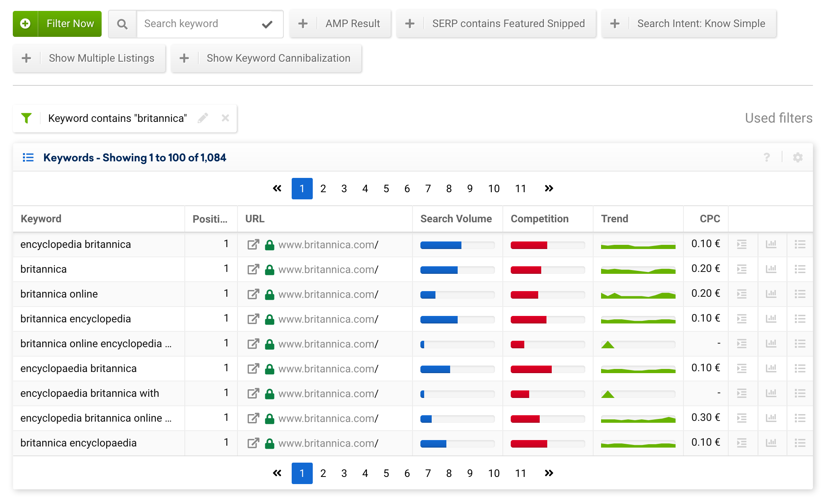This screenshot has width=828, height=504.
Task: Add Search Intent: Know Simple filter
Action: click(x=689, y=24)
